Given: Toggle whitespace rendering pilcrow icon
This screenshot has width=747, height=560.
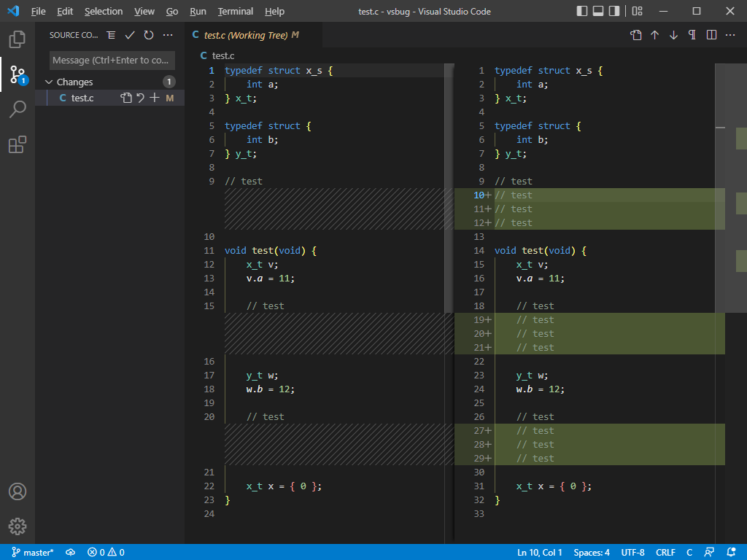Looking at the screenshot, I should click(692, 35).
